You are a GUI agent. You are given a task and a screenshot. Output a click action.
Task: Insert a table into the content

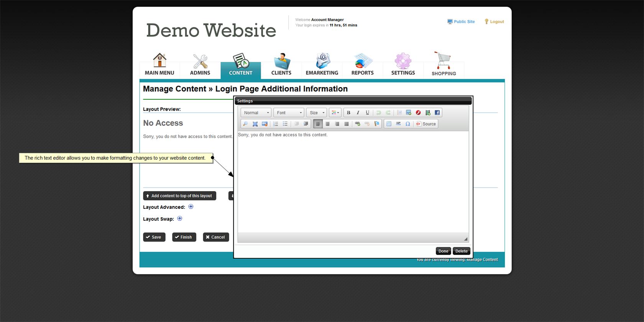click(x=389, y=124)
